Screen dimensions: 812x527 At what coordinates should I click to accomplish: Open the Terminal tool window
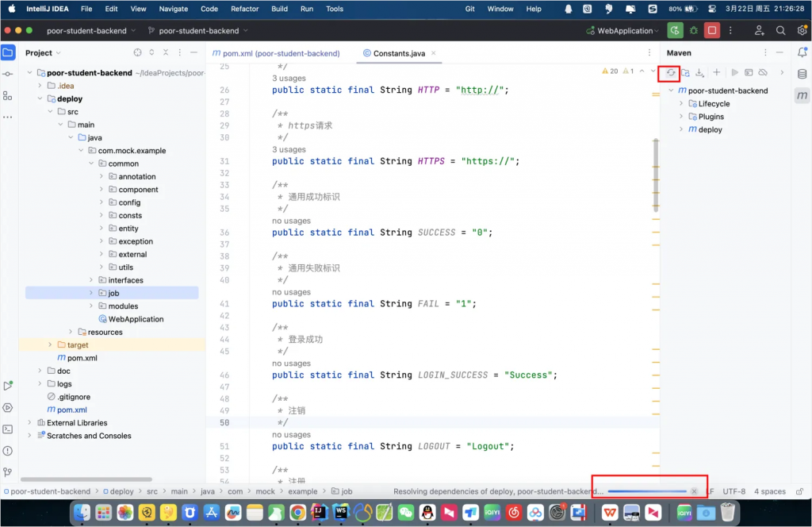pyautogui.click(x=8, y=429)
